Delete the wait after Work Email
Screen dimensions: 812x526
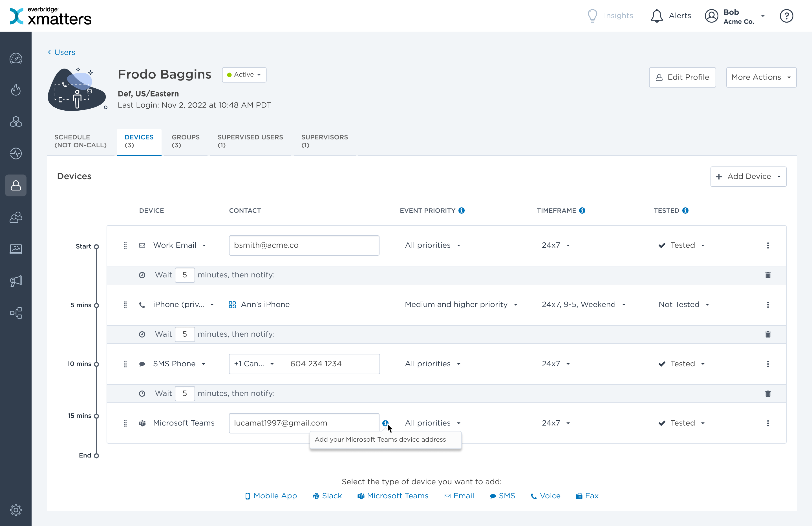click(x=768, y=275)
